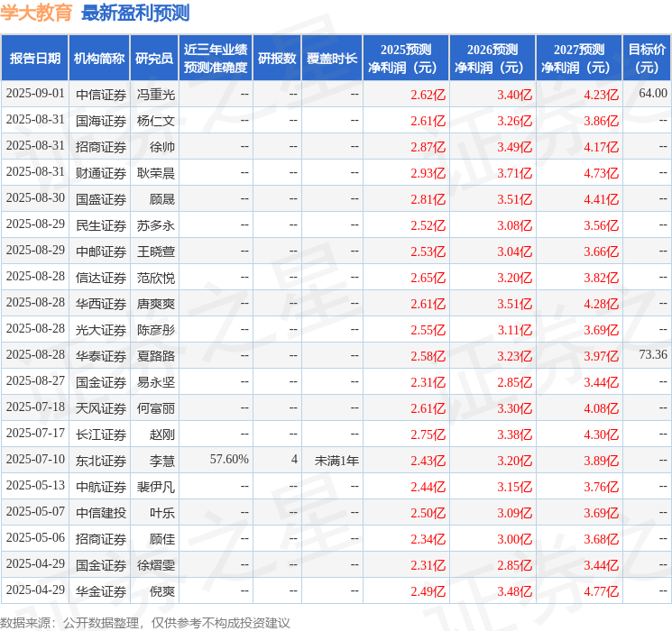
Task: Select the 信达证券 institution cell
Action: coord(101,278)
